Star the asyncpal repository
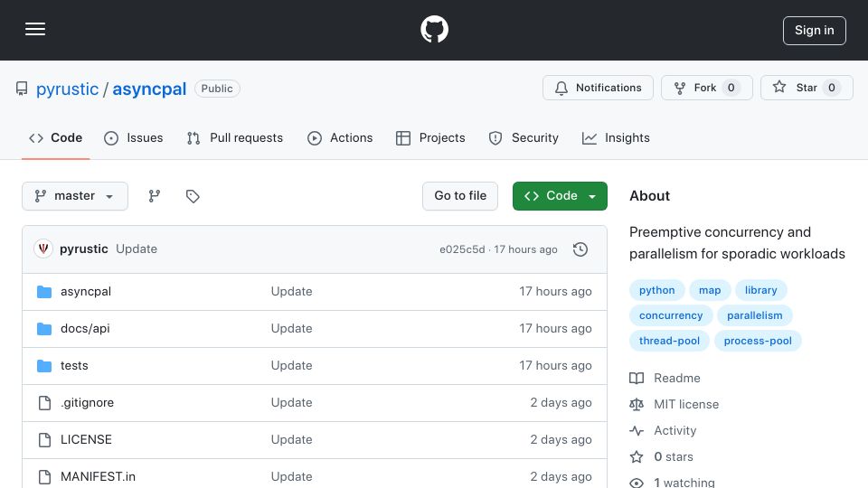This screenshot has height=488, width=868. (807, 88)
